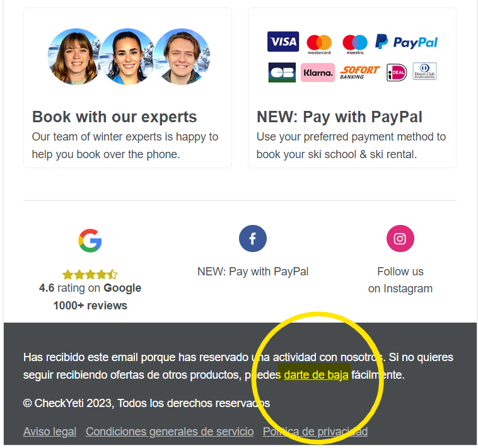Click the Diners Club logo

click(424, 71)
